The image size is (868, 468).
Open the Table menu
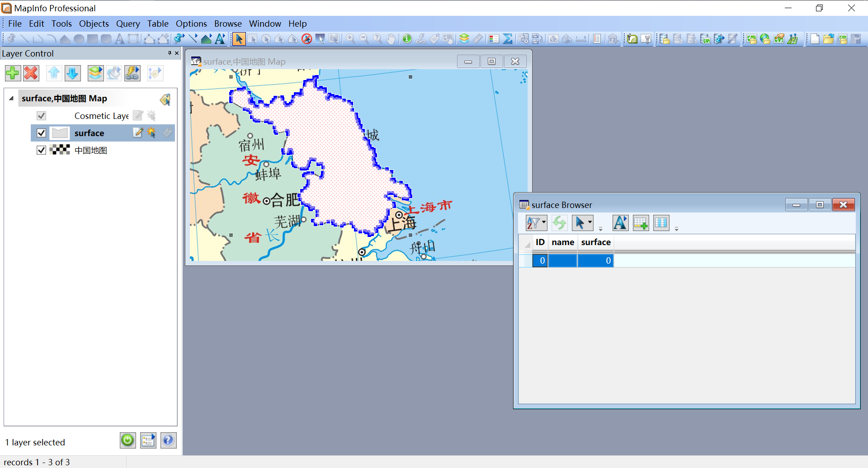click(x=158, y=24)
